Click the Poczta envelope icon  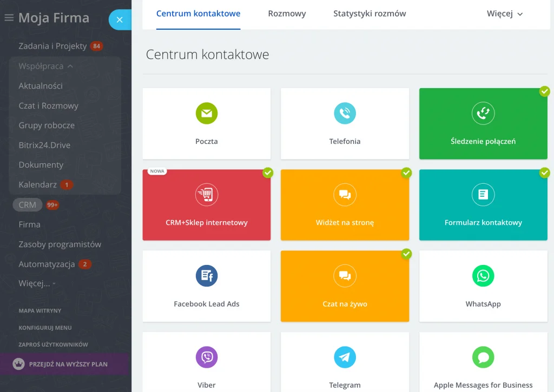pos(206,114)
